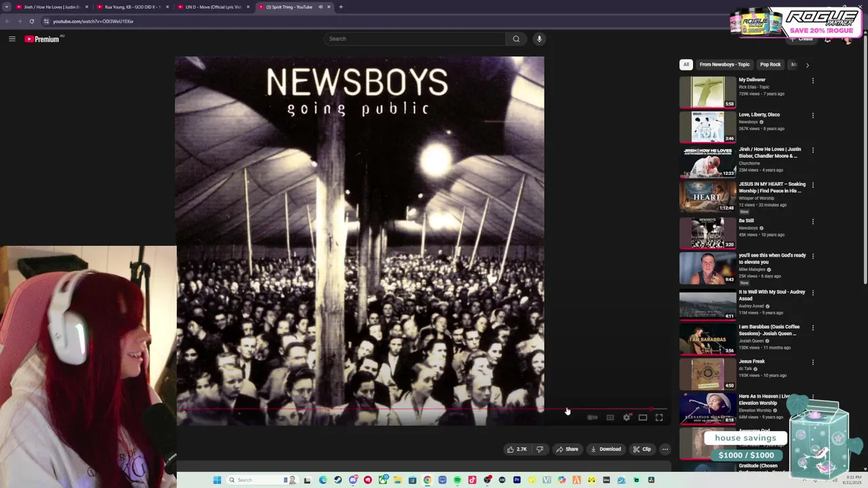Screen dimensions: 868x488
Task: Switch to Jireh / How He Loves tab
Action: [x=52, y=7]
